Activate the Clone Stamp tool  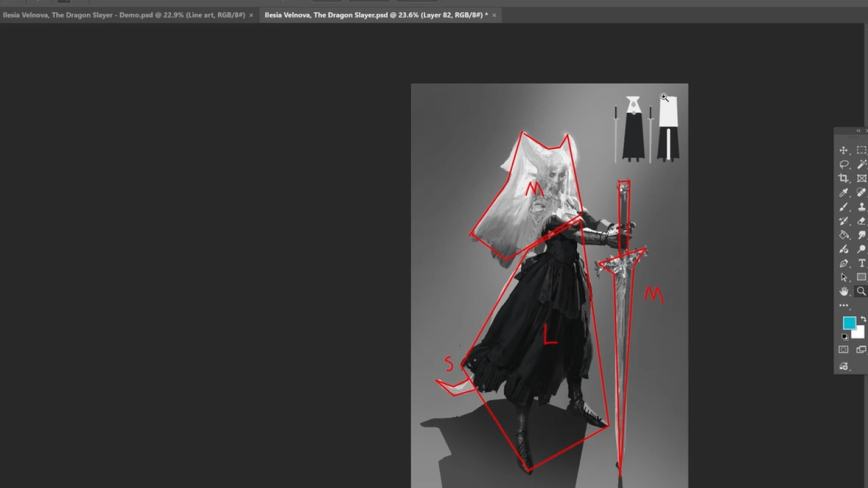[x=861, y=207]
